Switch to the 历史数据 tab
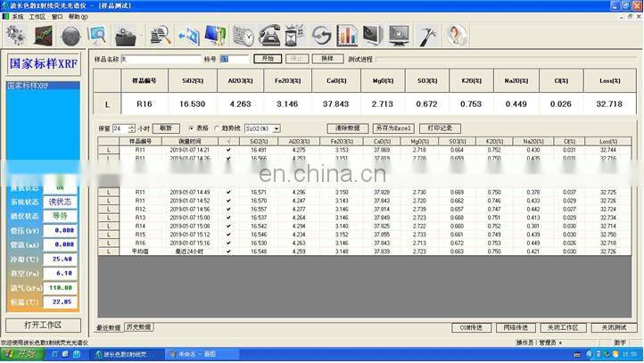Image resolution: width=644 pixels, height=363 pixels. click(138, 327)
